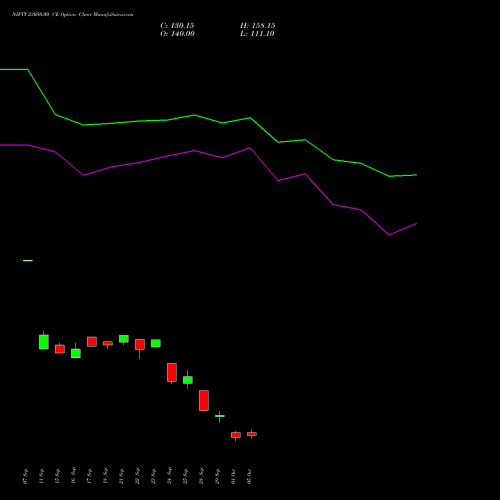Click the NIFTY CE Options chart title
Screen dimensions: 500x500
(x=73, y=14)
